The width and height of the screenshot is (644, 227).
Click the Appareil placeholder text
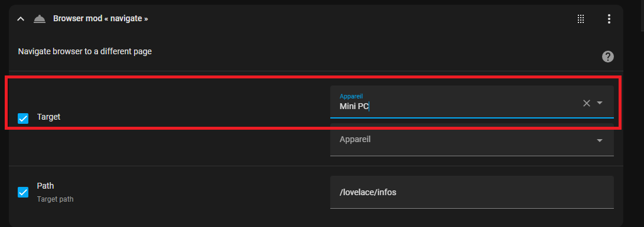355,139
